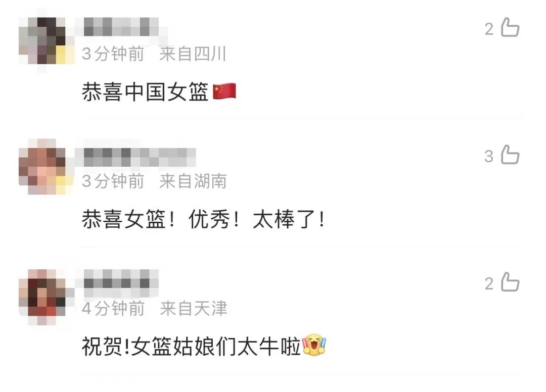Open the Tianjin commenter's avatar
Image resolution: width=546 pixels, height=392 pixels.
point(47,296)
